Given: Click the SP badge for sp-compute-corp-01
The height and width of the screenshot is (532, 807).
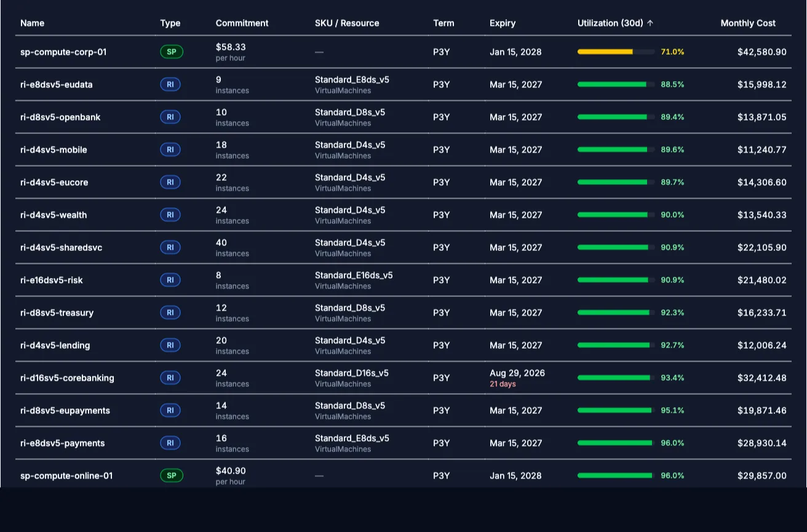Looking at the screenshot, I should 172,52.
